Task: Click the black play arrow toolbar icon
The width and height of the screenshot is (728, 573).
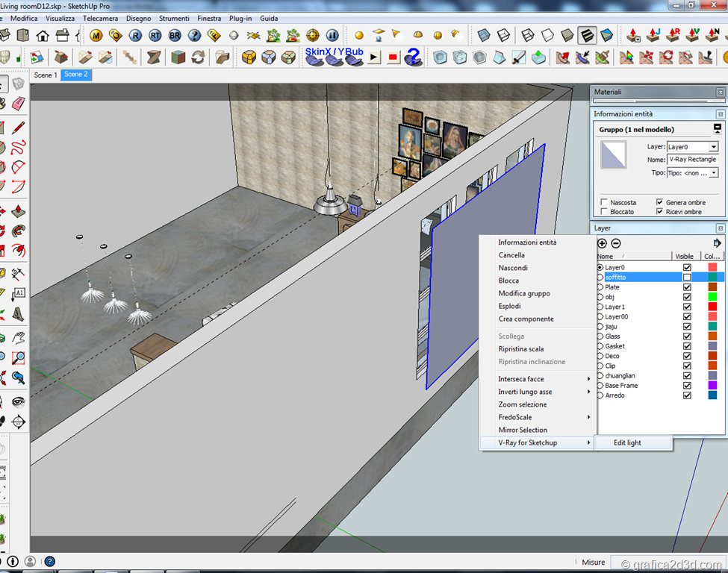Action: click(374, 57)
